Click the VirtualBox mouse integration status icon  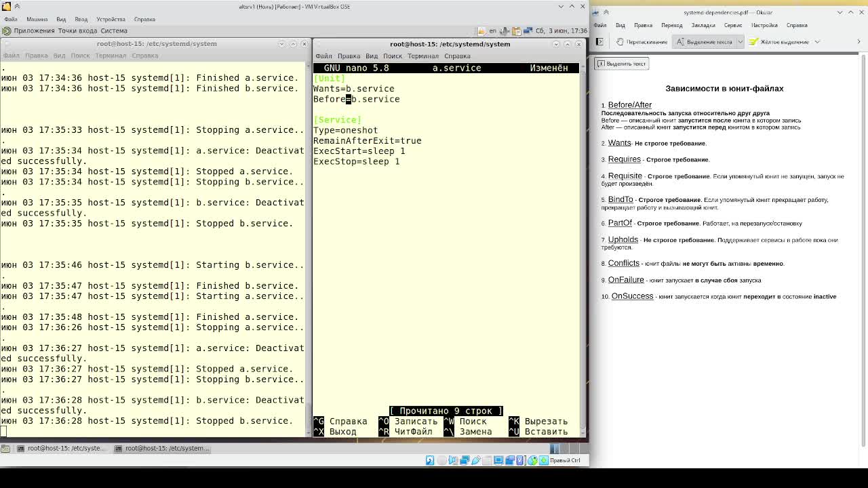(x=532, y=460)
